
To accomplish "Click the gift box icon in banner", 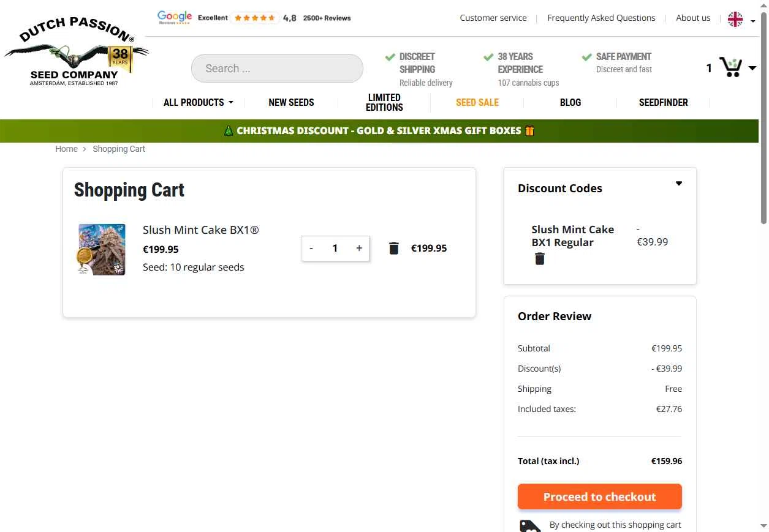I will (x=529, y=130).
